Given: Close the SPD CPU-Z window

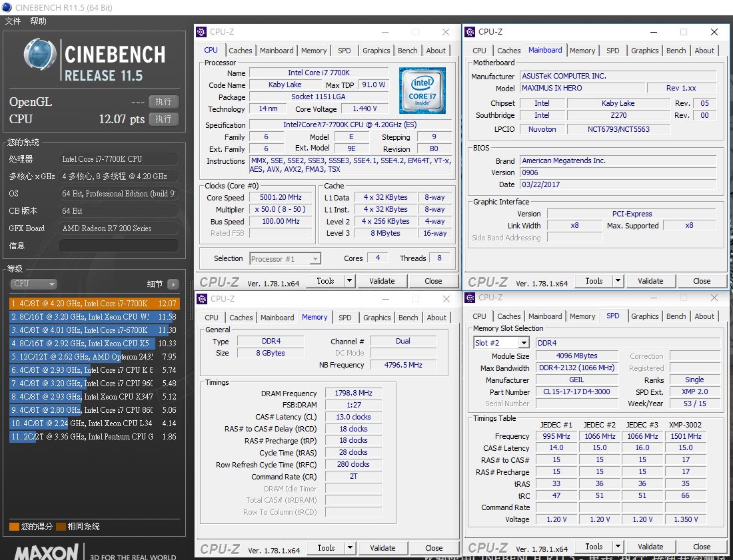Looking at the screenshot, I should pos(714,298).
